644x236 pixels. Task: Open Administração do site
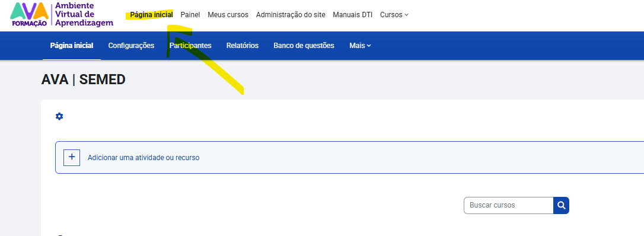[291, 15]
